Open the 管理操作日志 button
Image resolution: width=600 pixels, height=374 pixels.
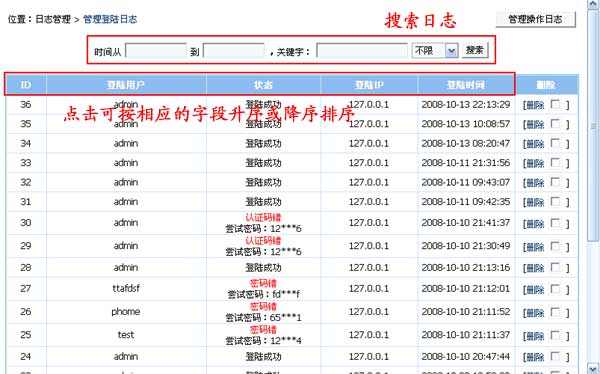[536, 19]
